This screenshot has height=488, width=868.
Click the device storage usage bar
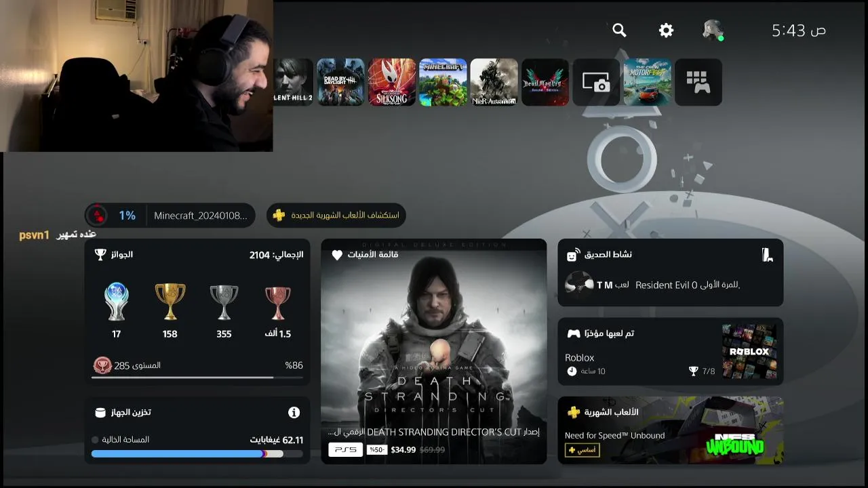tap(197, 454)
